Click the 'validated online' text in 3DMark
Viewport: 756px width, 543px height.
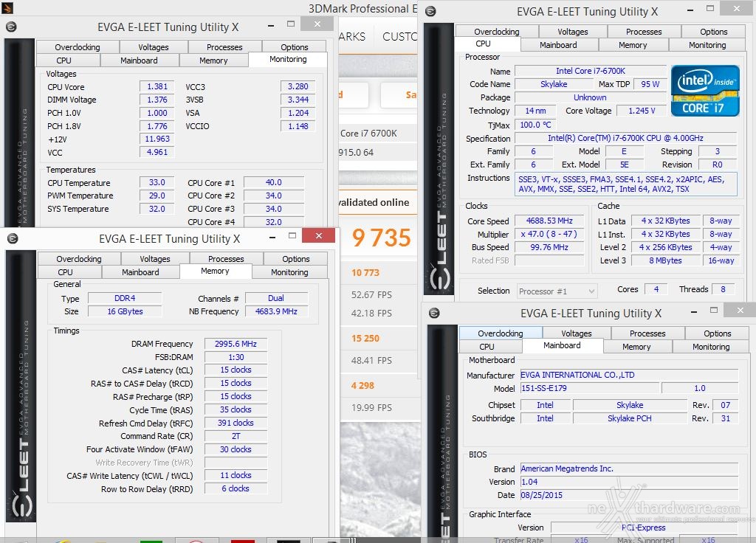(x=374, y=202)
